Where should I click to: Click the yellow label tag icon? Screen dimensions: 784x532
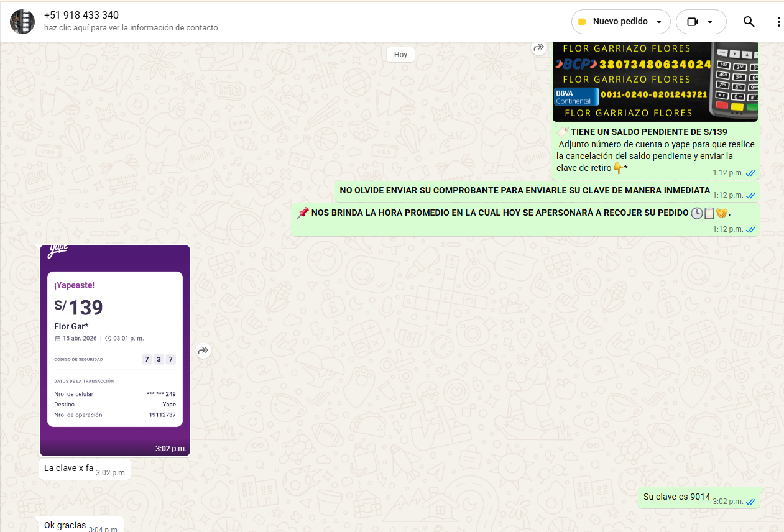coord(583,22)
